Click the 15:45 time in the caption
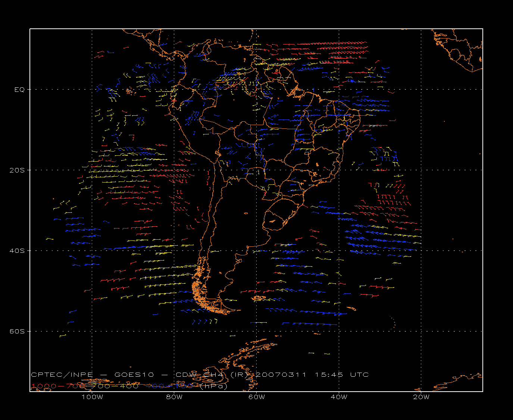 coord(329,374)
